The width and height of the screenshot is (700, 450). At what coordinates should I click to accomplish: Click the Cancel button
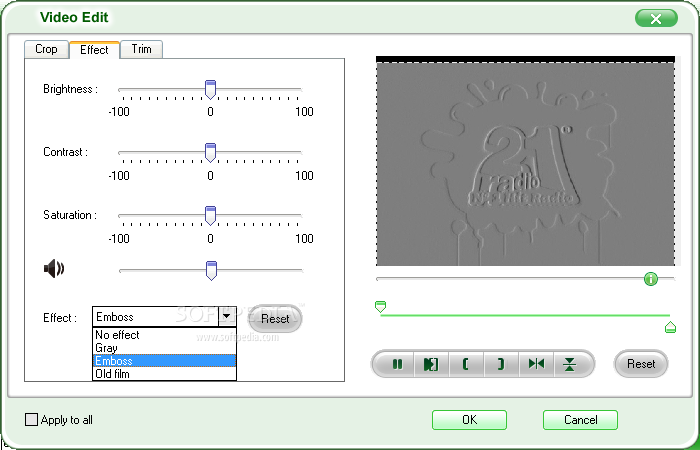click(580, 420)
